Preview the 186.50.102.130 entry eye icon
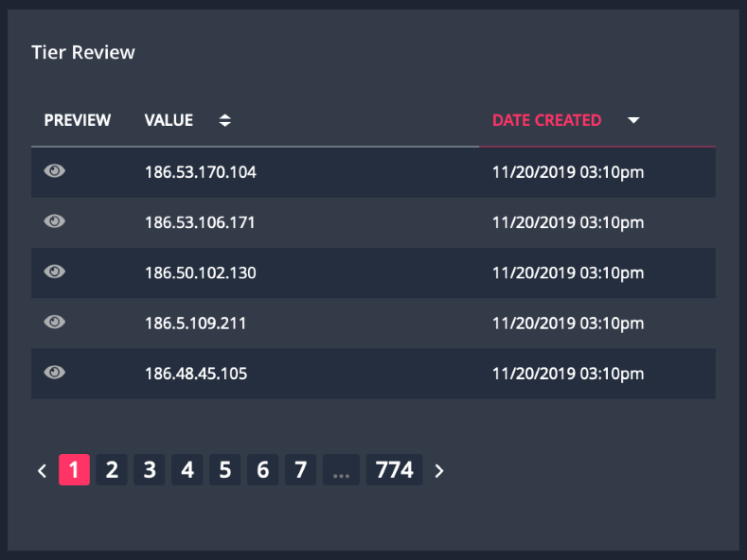Image resolution: width=747 pixels, height=560 pixels. (x=54, y=271)
